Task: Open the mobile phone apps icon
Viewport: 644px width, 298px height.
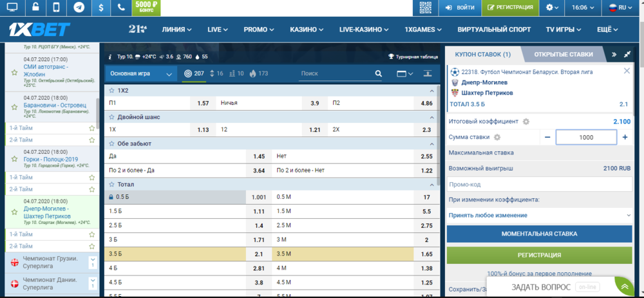Action: 57,7
